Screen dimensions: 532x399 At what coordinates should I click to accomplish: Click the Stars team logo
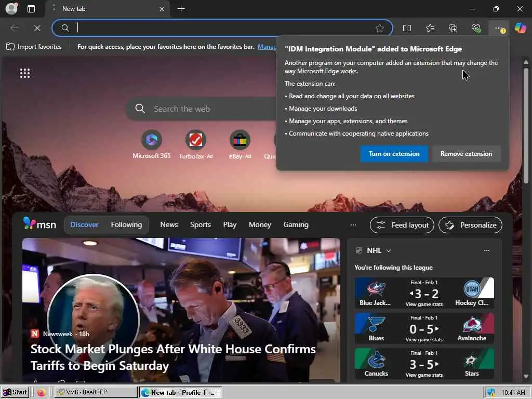[471, 360]
